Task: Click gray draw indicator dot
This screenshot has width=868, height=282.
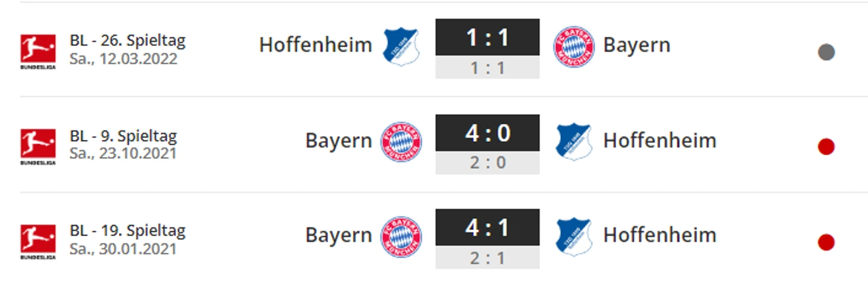Action: [826, 52]
